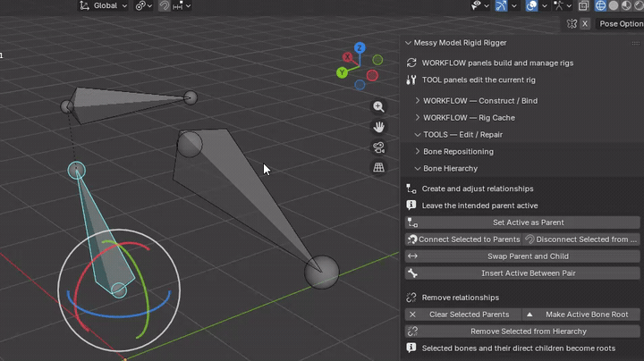
Task: Toggle X-axis mirror button
Action: click(x=585, y=24)
